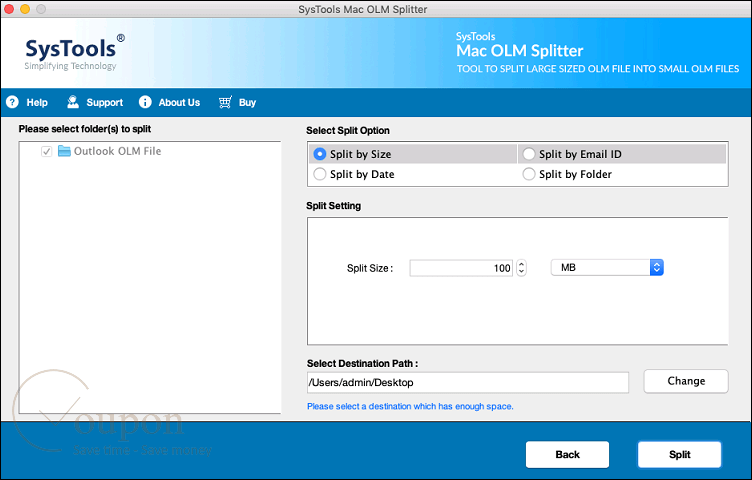The image size is (752, 480).
Task: Toggle the Outlook OLM File checkbox
Action: click(47, 152)
